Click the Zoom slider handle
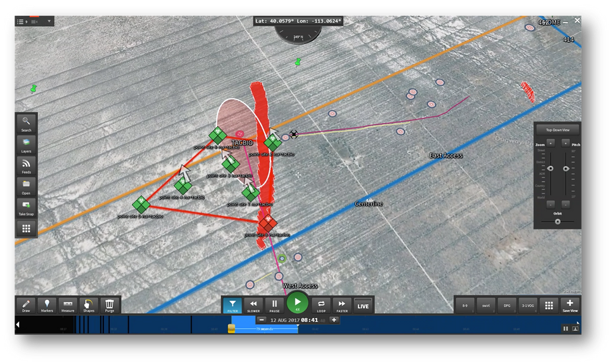Screen dimensions: 611x364 551,169
